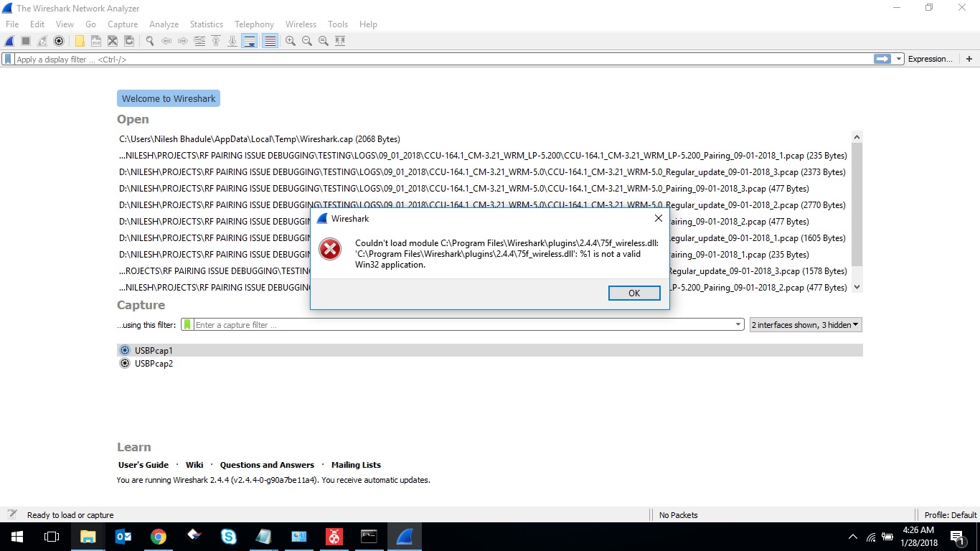Open the Analyze menu
Viewport: 980px width, 551px height.
click(164, 24)
